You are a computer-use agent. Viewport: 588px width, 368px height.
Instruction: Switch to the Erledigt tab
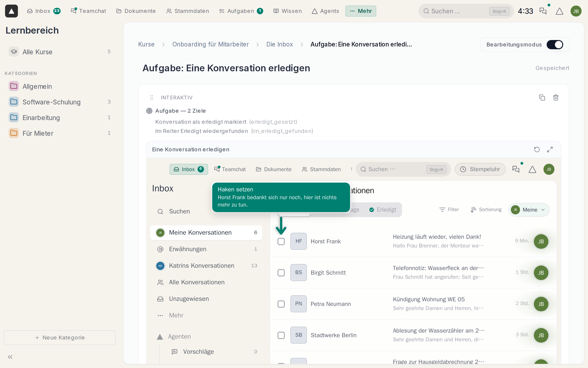(383, 210)
